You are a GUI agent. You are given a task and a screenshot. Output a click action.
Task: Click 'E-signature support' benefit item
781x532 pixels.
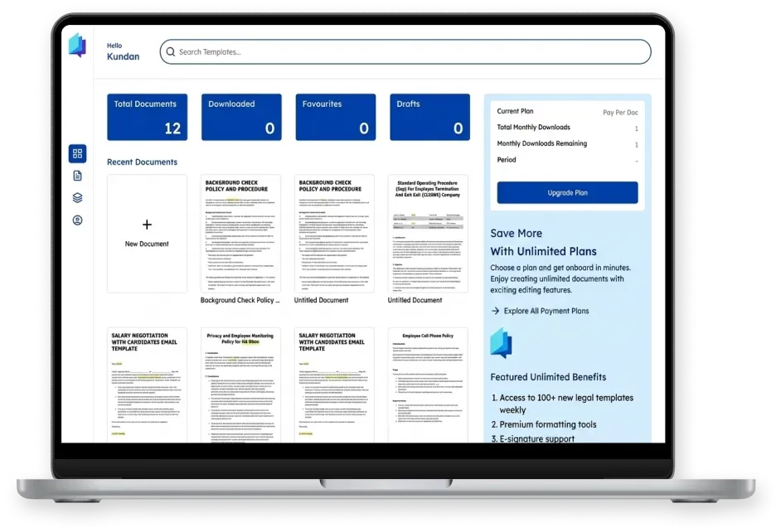coord(537,438)
